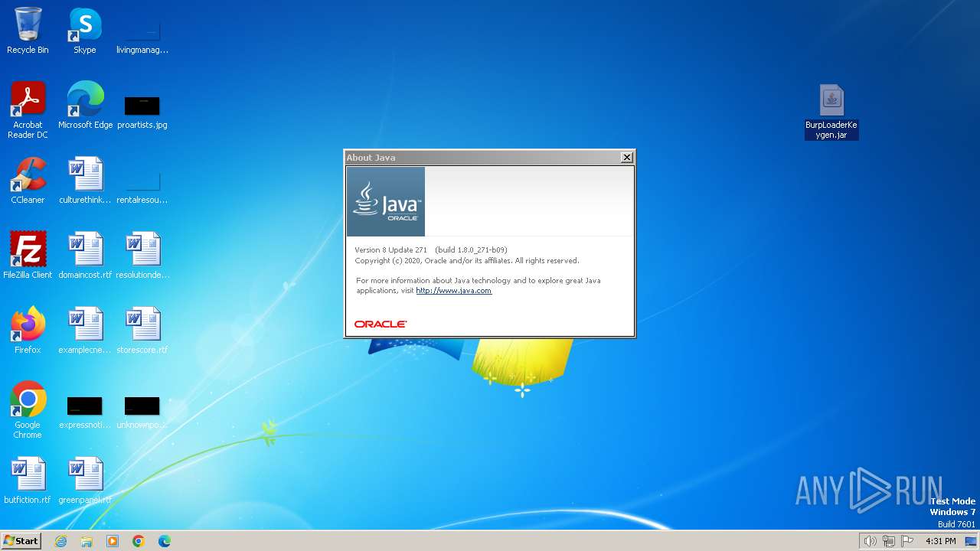Viewport: 980px width, 551px height.
Task: Open Action Center flag icon in tray
Action: tap(907, 541)
